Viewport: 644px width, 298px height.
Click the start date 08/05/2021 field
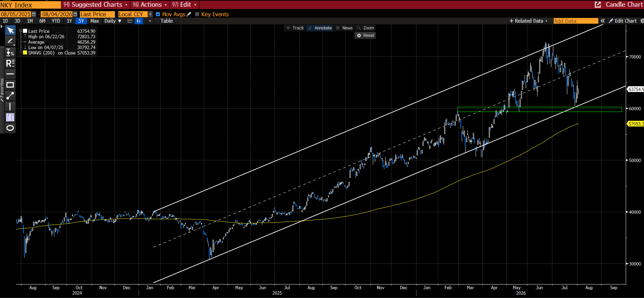(x=16, y=14)
